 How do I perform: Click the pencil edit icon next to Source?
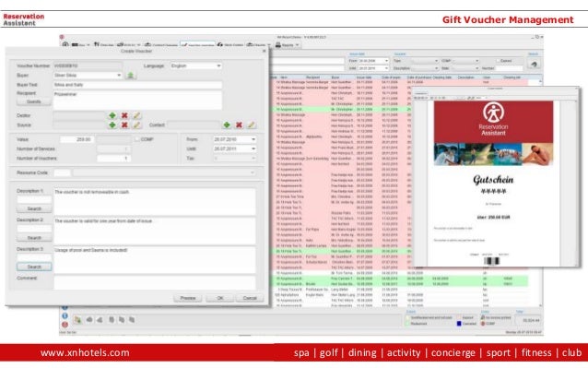coord(137,125)
